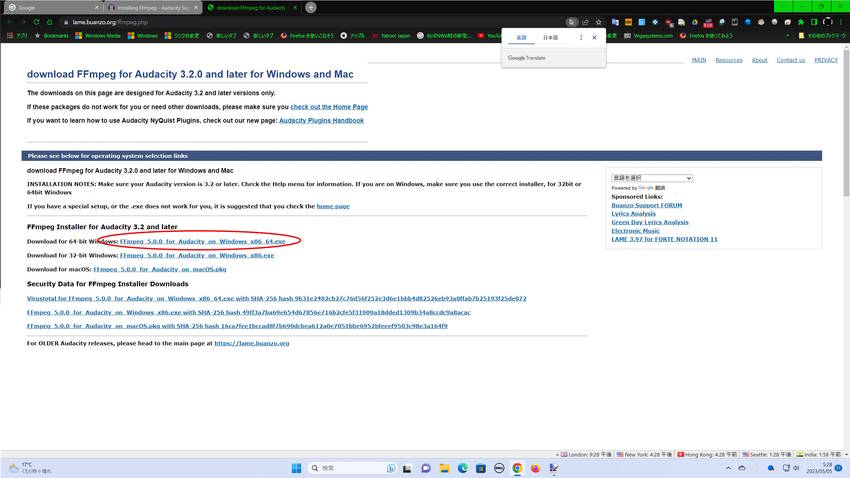The image size is (850, 478).
Task: Open Firefox from the taskbar
Action: tap(536, 468)
